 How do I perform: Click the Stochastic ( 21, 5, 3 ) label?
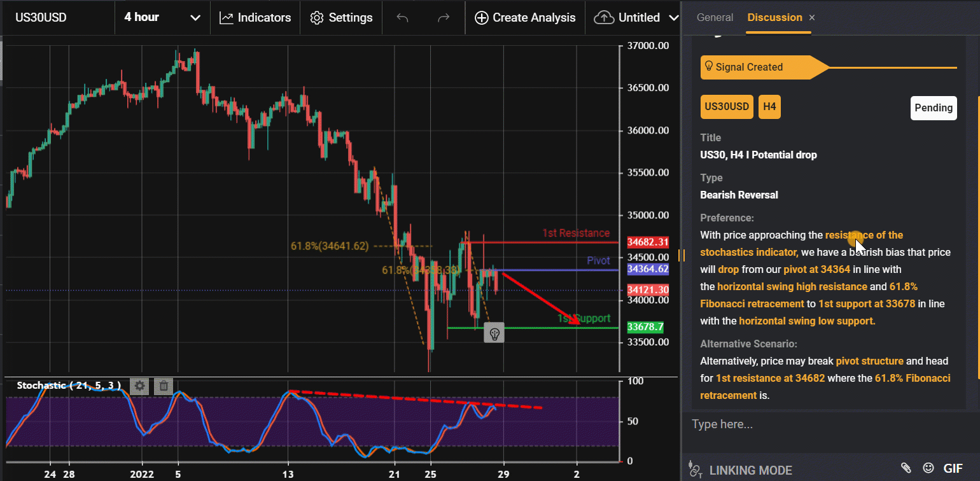tap(68, 386)
